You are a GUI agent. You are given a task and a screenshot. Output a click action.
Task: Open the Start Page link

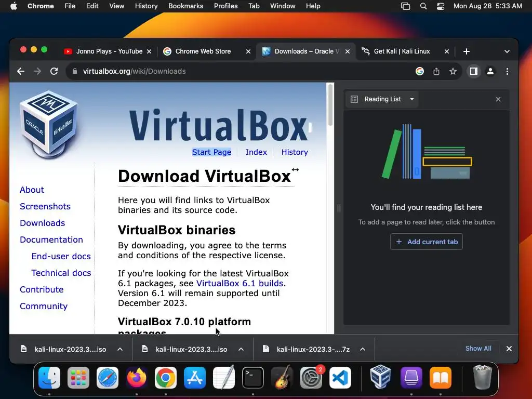212,152
